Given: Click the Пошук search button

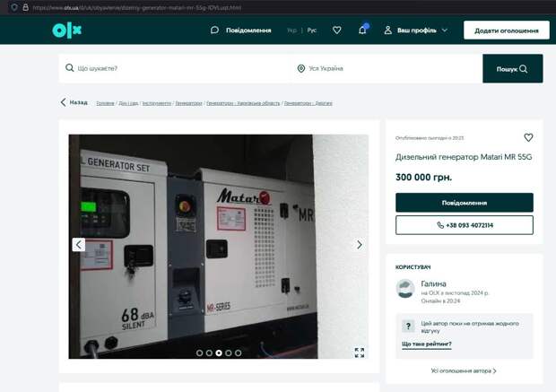Looking at the screenshot, I should coord(512,69).
